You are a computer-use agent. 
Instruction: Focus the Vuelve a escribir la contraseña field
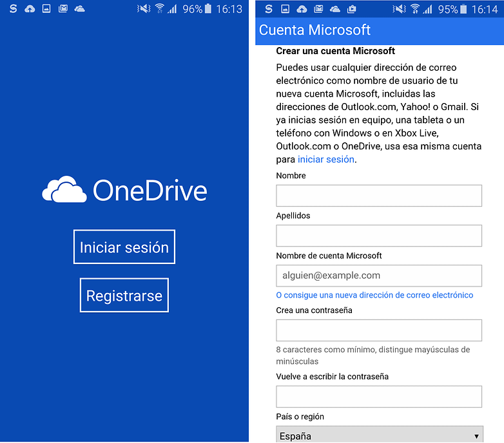tap(378, 397)
